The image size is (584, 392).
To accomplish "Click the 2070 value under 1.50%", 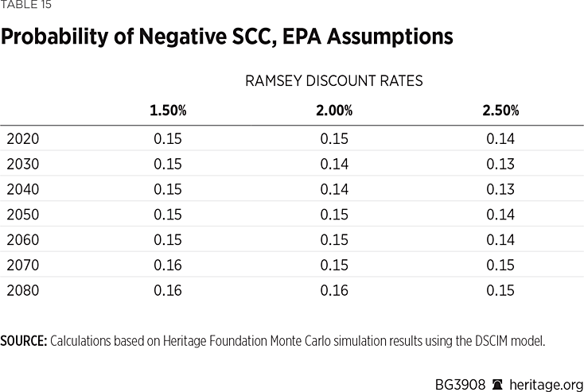I will pyautogui.click(x=167, y=265).
